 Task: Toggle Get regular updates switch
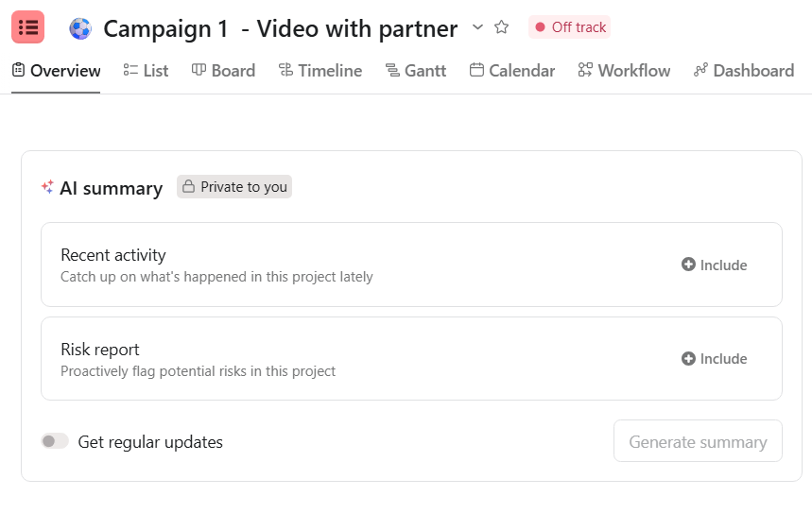tap(55, 441)
